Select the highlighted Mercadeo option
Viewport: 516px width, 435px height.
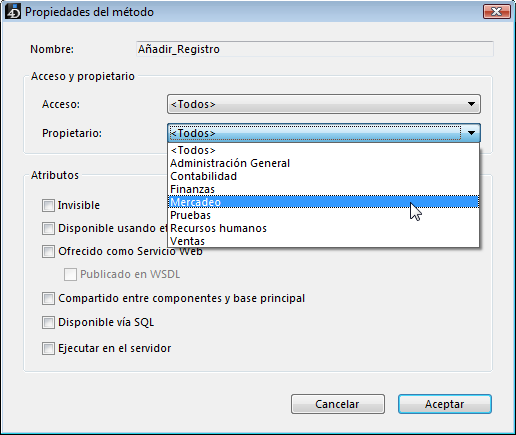[x=323, y=202]
